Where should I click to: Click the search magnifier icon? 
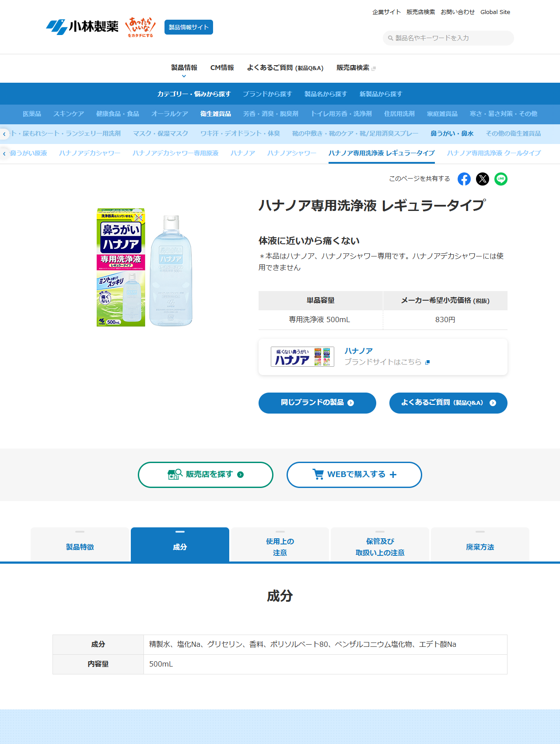391,38
